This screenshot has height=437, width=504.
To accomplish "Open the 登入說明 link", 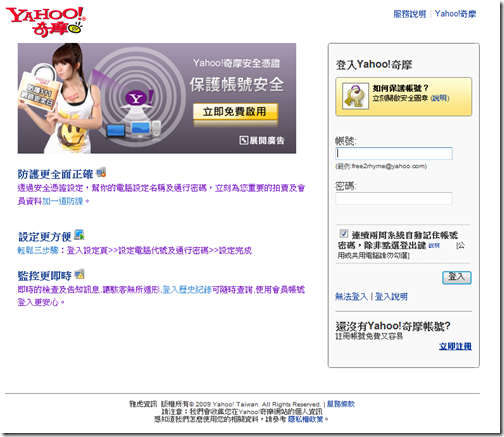I will coord(391,296).
